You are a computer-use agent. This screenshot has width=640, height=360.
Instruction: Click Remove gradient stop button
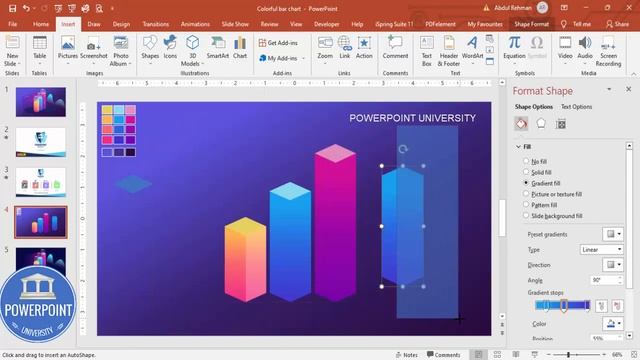coord(618,306)
